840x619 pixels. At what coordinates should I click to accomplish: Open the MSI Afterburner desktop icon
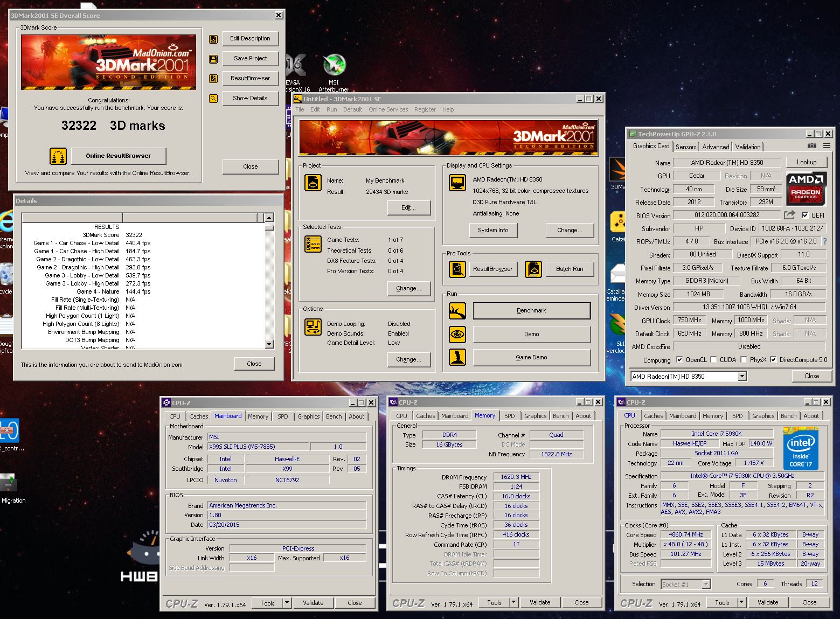pyautogui.click(x=334, y=73)
